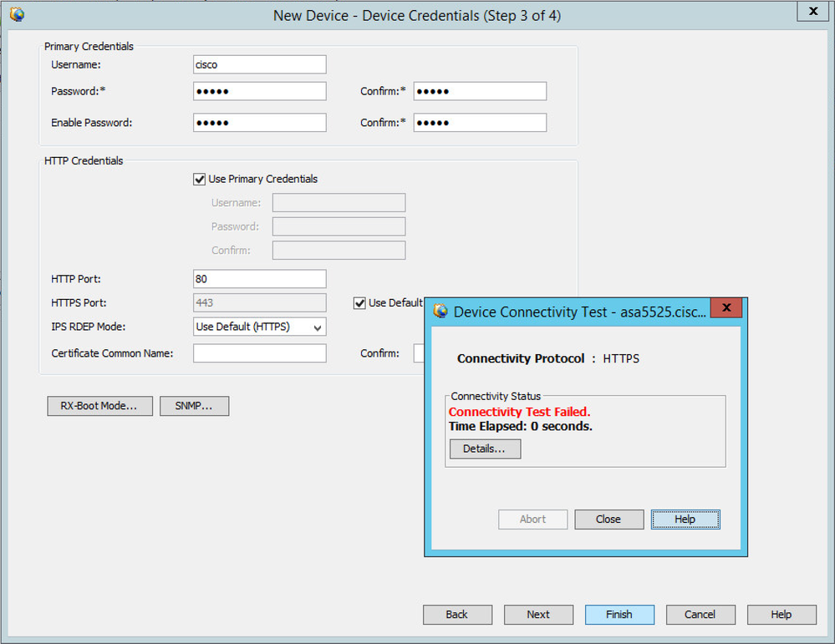Toggle Use Primary Credentials checkbox

[199, 180]
